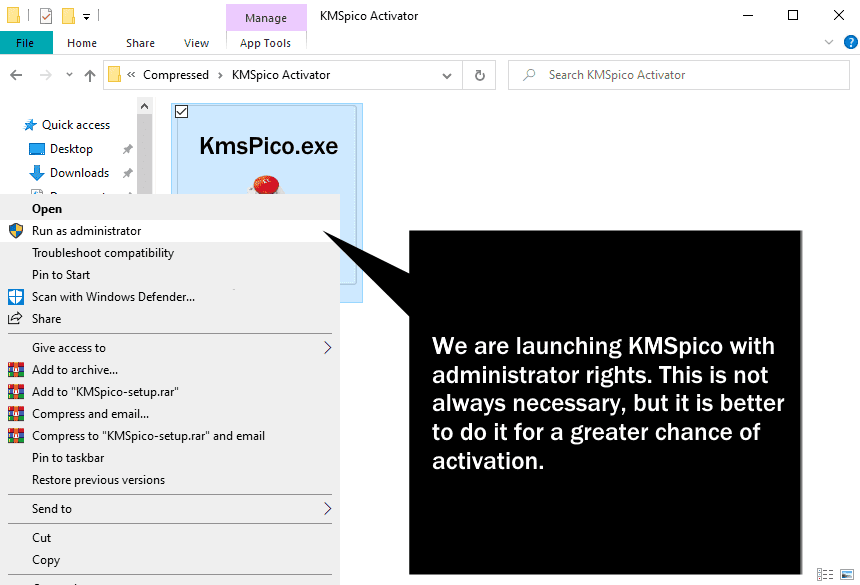The width and height of the screenshot is (860, 585).
Task: Click the pin icon beside Downloads
Action: (x=127, y=173)
